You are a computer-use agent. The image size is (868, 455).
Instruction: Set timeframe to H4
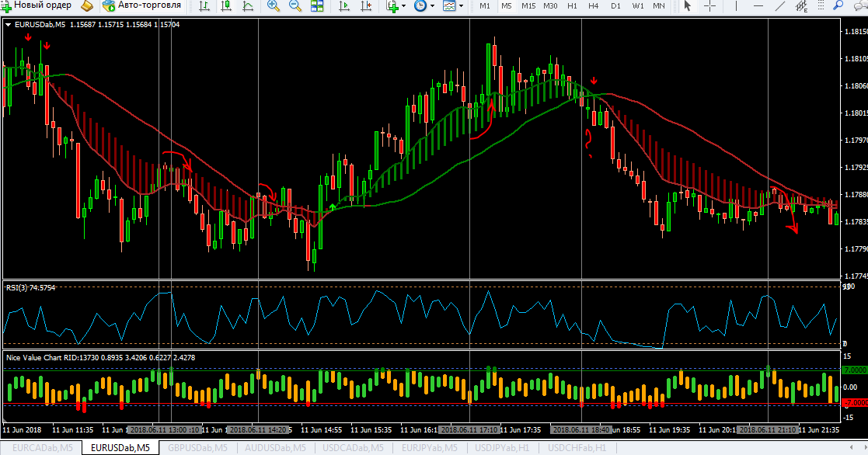click(x=594, y=5)
